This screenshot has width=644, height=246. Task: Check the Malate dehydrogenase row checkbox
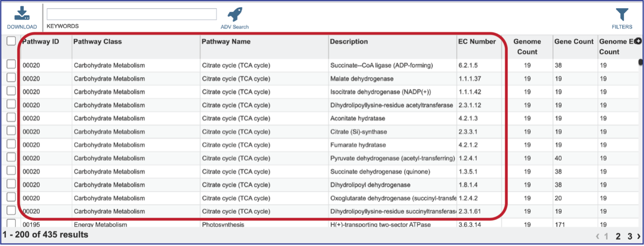[11, 78]
